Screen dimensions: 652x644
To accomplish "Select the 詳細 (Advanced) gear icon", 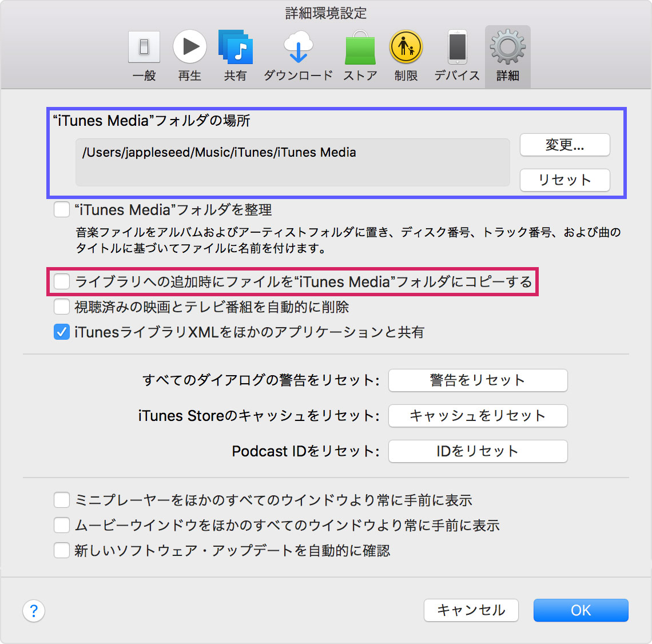I will [x=507, y=47].
